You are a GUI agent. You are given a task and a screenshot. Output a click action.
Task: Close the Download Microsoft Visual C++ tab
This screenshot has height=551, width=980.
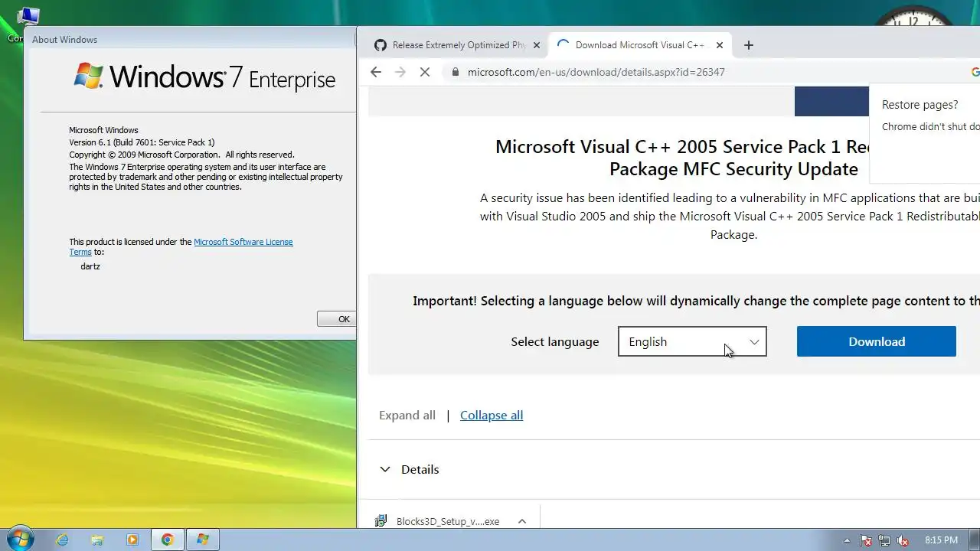click(x=720, y=45)
